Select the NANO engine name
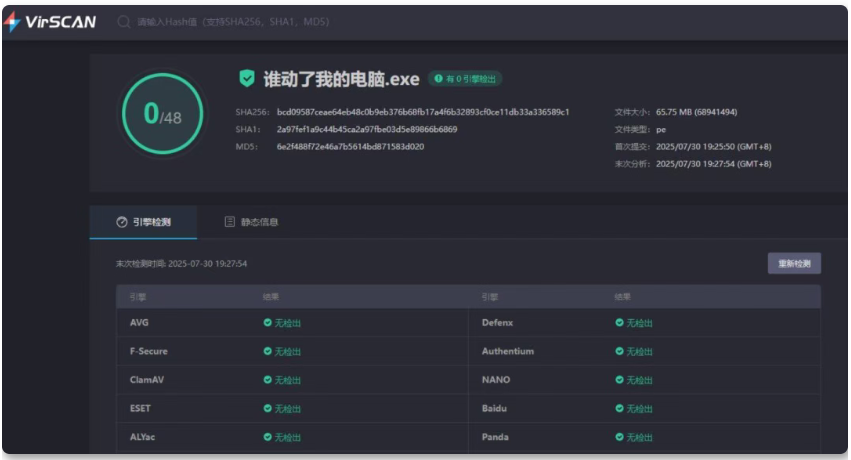Image resolution: width=851 pixels, height=460 pixels. (496, 380)
